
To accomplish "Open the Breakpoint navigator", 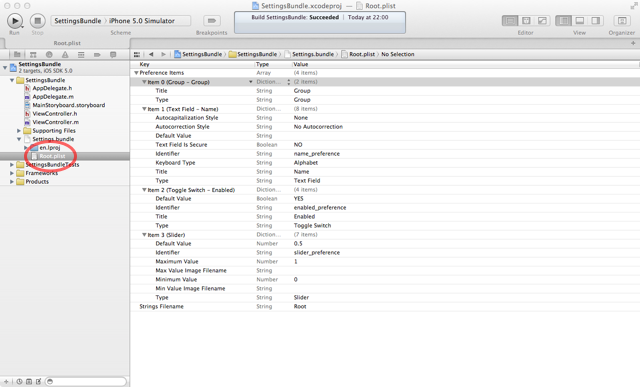I will 97,54.
